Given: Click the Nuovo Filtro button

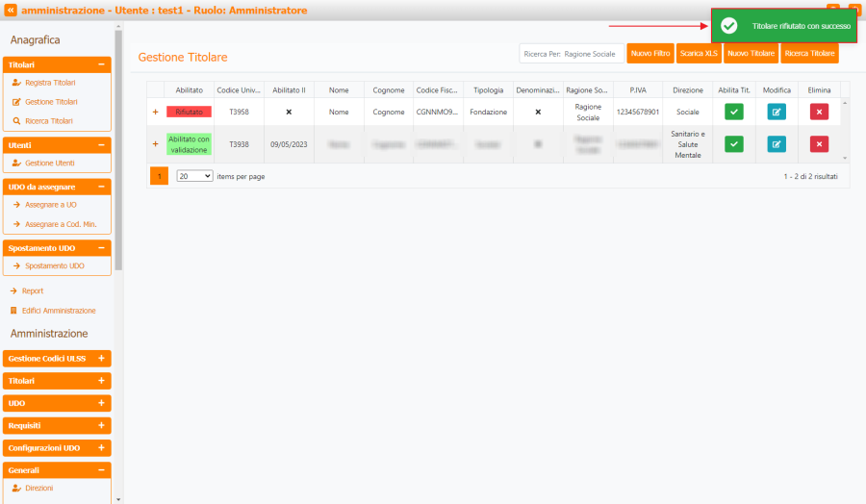Looking at the screenshot, I should [x=650, y=53].
